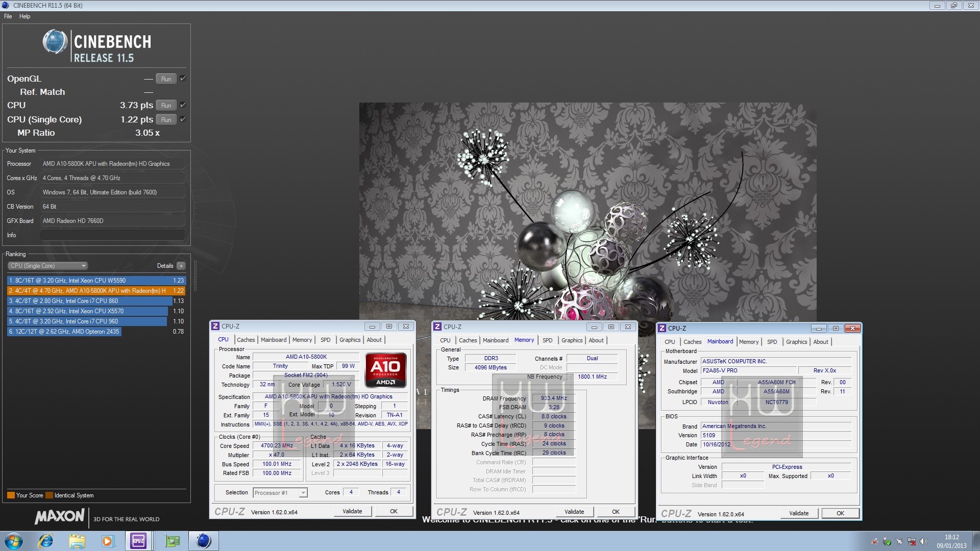Click the NB Frequency 1800.1 MHz value

point(592,377)
